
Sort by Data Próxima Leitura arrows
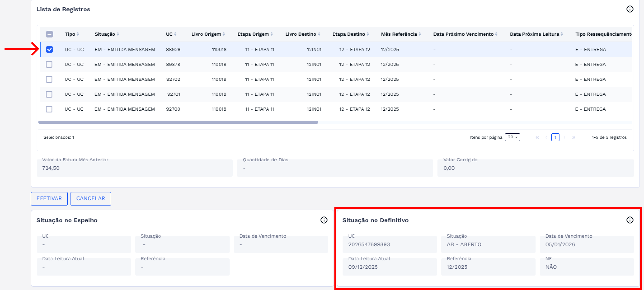pos(562,34)
